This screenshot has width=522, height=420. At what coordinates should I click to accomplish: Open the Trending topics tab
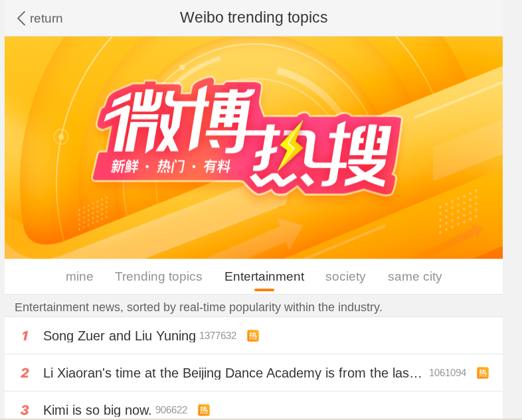159,277
